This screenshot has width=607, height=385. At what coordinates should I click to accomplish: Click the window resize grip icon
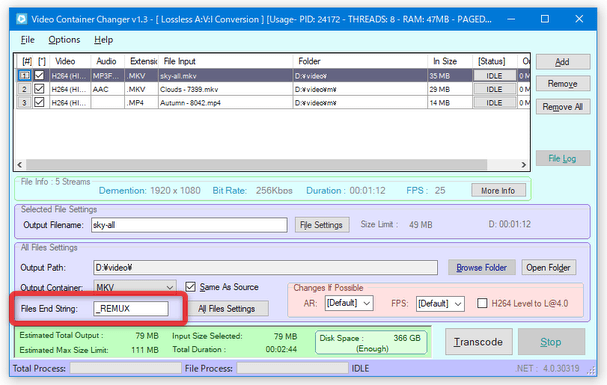click(592, 371)
